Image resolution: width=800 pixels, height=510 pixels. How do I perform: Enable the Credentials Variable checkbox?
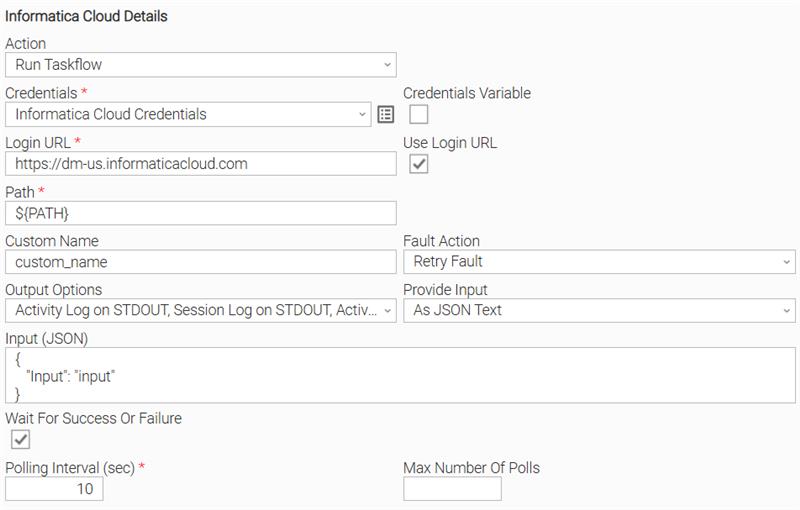click(x=418, y=114)
